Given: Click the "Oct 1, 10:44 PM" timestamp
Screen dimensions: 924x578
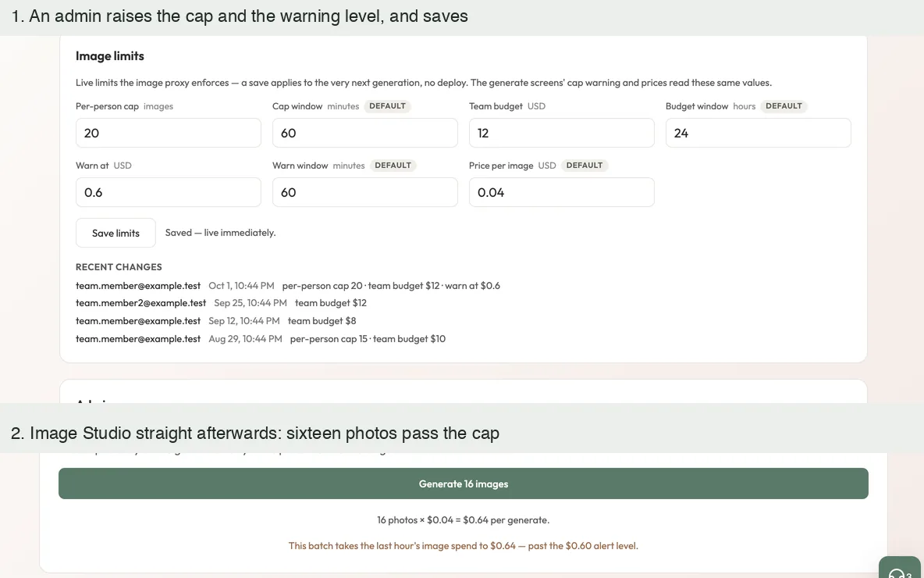Looking at the screenshot, I should (x=242, y=285).
